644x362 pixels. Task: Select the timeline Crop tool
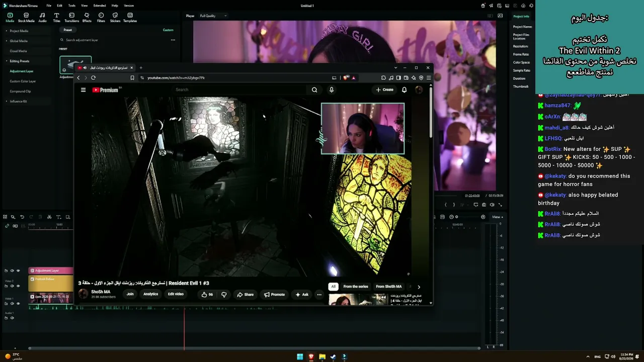(x=67, y=217)
